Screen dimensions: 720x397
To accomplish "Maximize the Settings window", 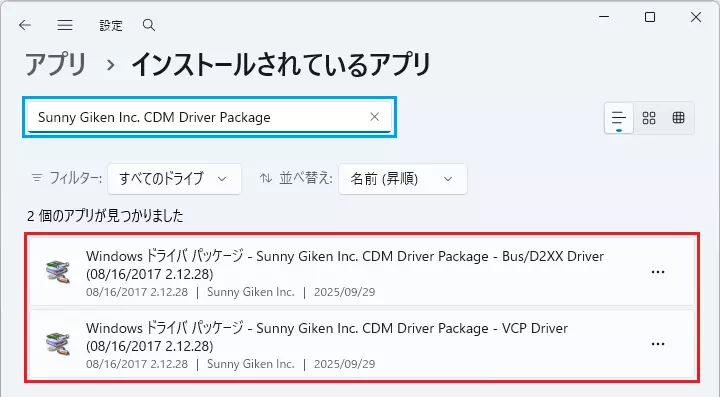I will pyautogui.click(x=650, y=17).
